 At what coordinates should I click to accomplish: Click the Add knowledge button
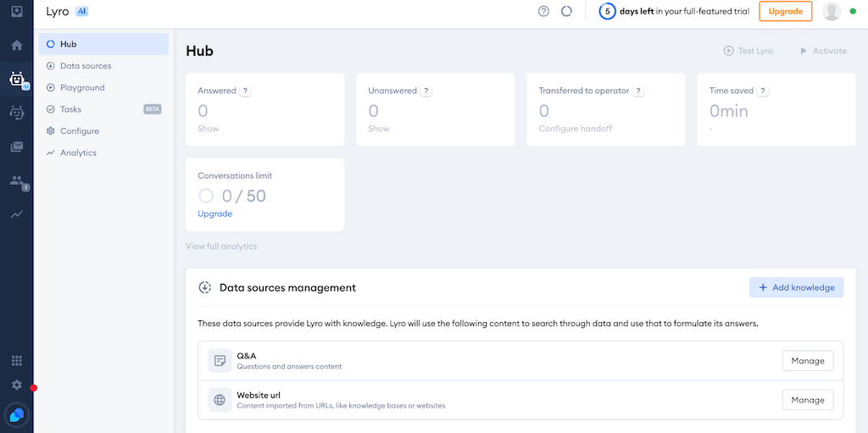point(796,287)
